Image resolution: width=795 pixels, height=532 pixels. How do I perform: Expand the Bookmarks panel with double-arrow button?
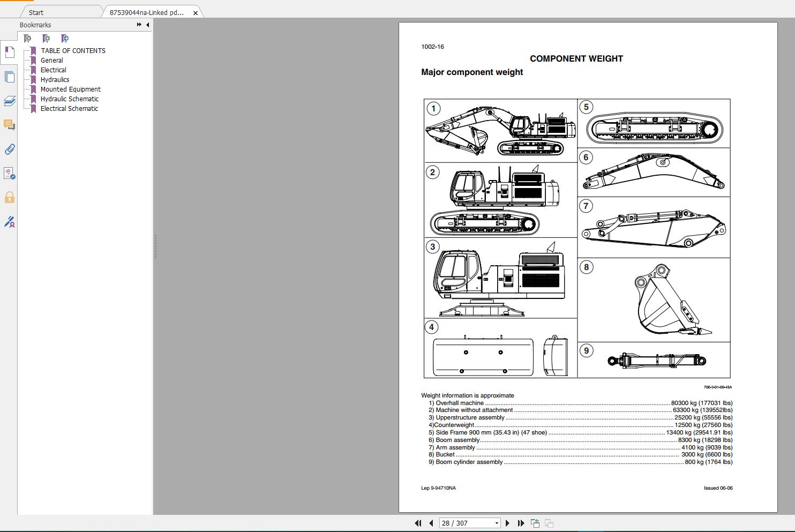(x=139, y=25)
